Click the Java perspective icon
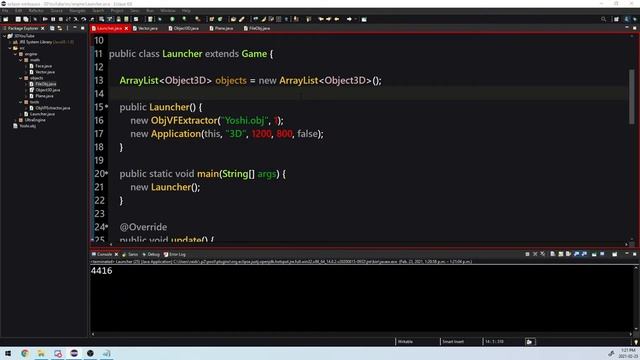Screen dimensions: 640x360 pyautogui.click(x=627, y=19)
